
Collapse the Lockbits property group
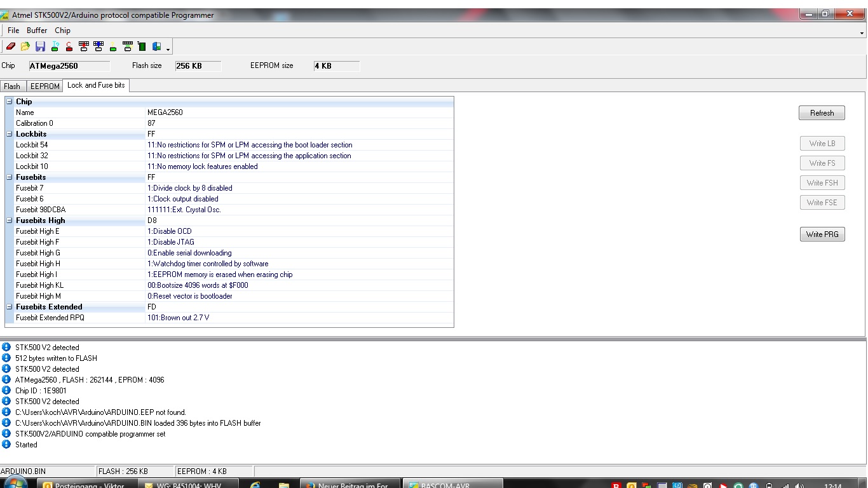[10, 134]
